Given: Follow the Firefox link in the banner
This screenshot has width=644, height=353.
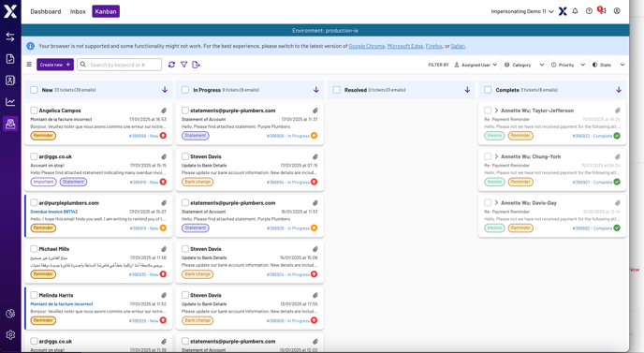Looking at the screenshot, I should point(433,46).
